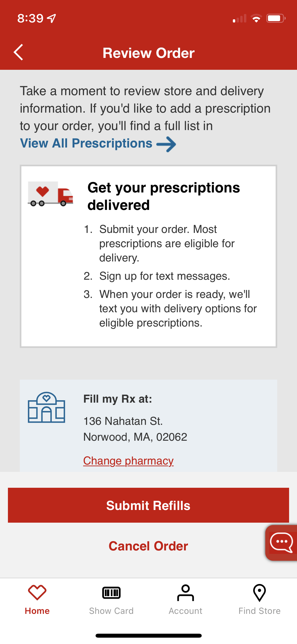
Task: Tap the Show Card barcode icon
Action: (111, 593)
